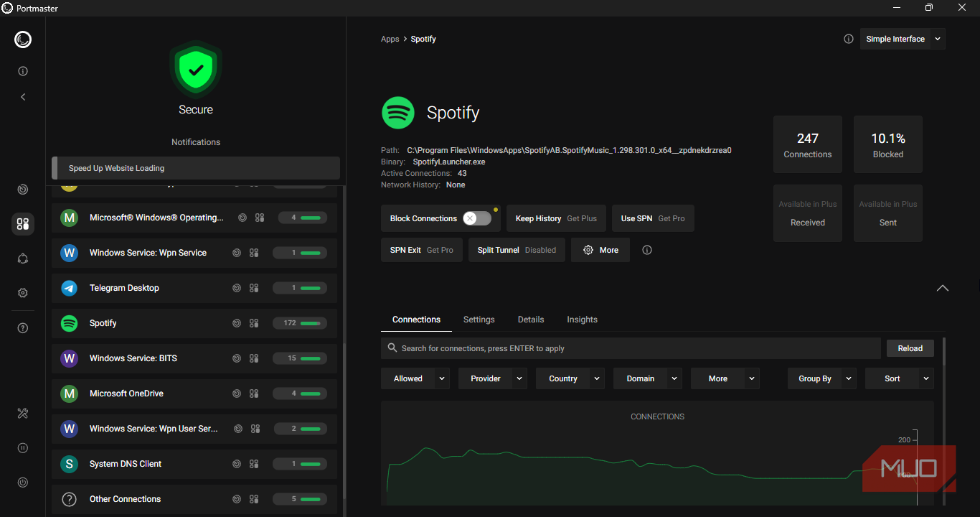980x517 pixels.
Task: Click the More button with gear icon
Action: [600, 250]
